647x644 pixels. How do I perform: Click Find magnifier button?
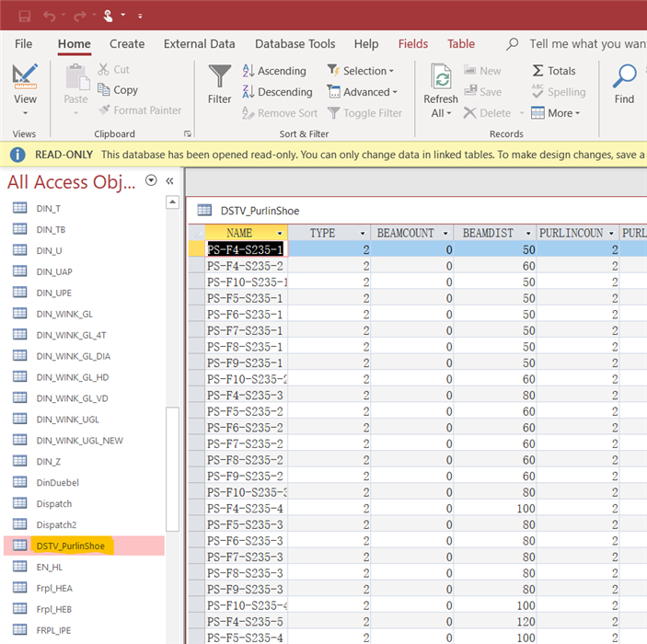[x=624, y=85]
